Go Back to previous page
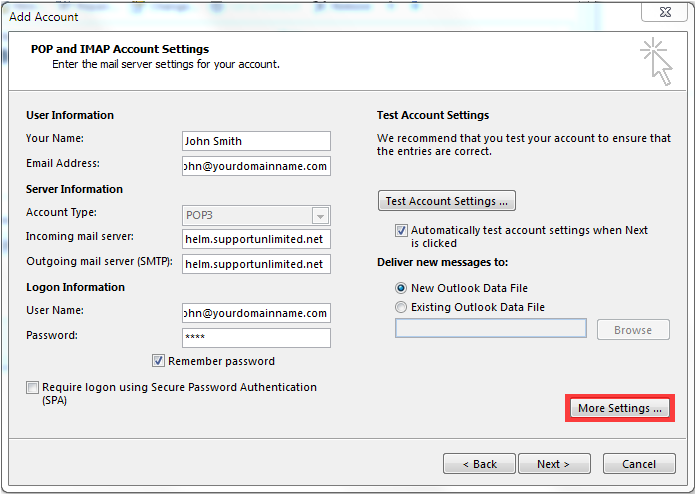The image size is (696, 495). pos(479,464)
